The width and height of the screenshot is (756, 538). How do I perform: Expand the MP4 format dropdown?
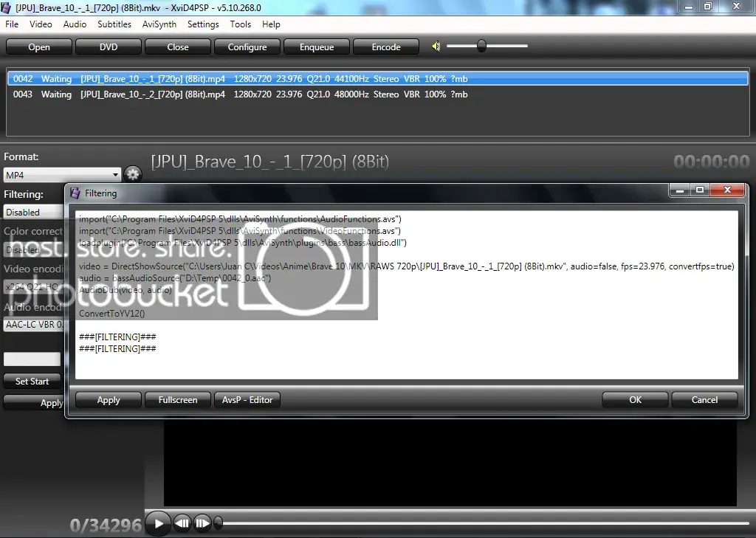pos(62,175)
